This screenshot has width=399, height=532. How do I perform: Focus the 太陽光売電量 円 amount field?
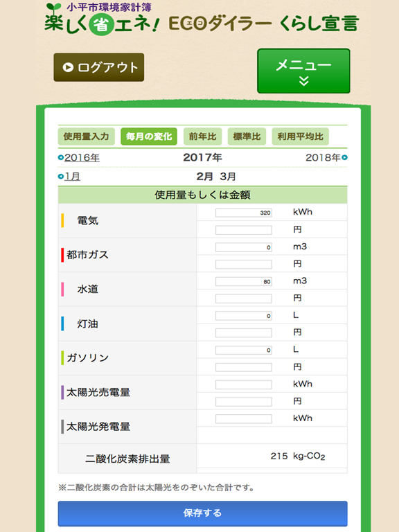click(x=244, y=402)
